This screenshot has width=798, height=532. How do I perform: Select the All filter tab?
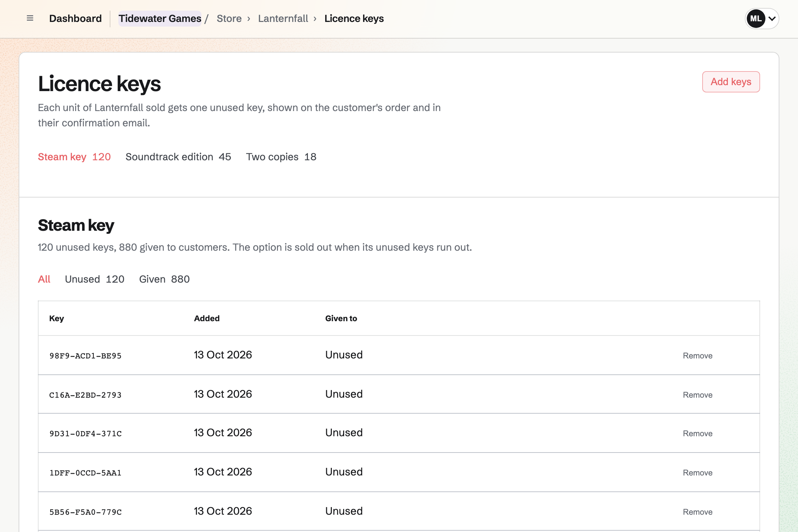tap(44, 279)
